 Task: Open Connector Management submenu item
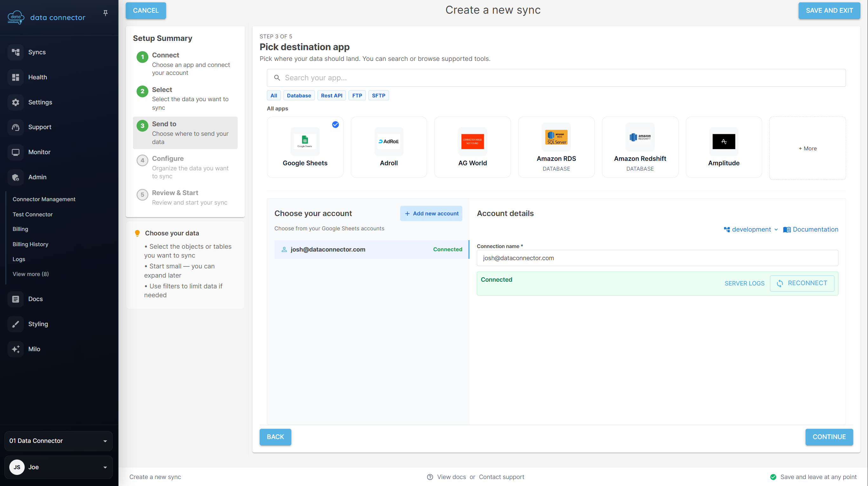[x=44, y=199]
